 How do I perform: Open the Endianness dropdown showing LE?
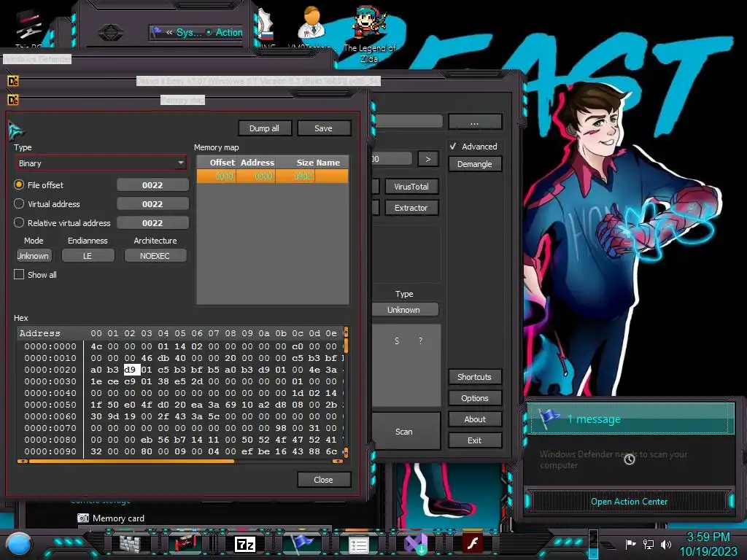coord(88,256)
